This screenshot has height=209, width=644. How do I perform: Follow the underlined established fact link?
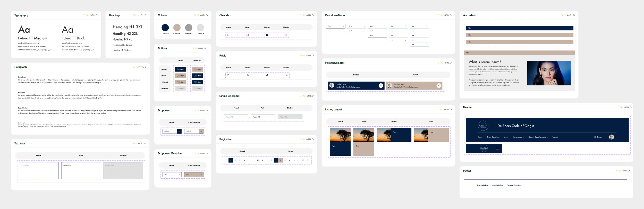tap(31, 95)
